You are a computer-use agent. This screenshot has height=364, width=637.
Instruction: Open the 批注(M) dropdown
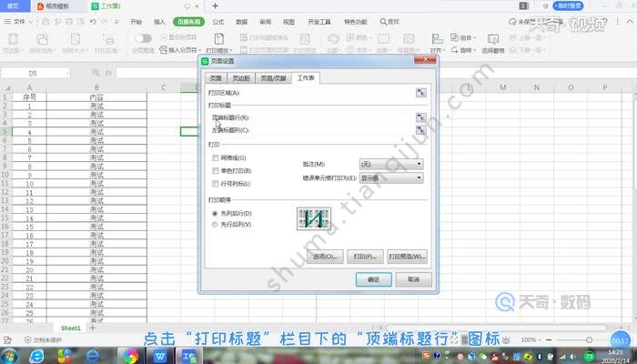click(x=391, y=164)
